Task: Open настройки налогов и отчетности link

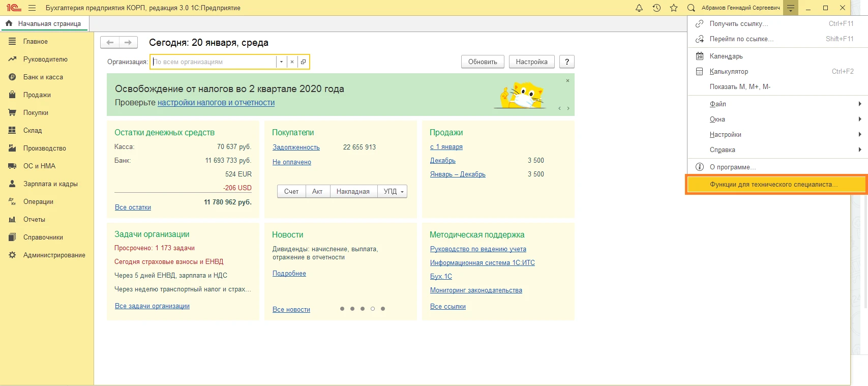Action: pyautogui.click(x=216, y=103)
